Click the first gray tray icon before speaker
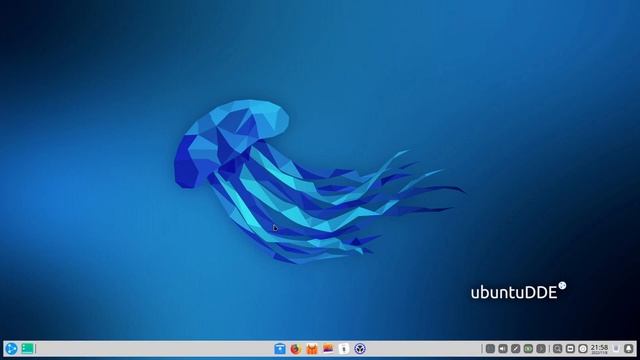 pyautogui.click(x=490, y=349)
